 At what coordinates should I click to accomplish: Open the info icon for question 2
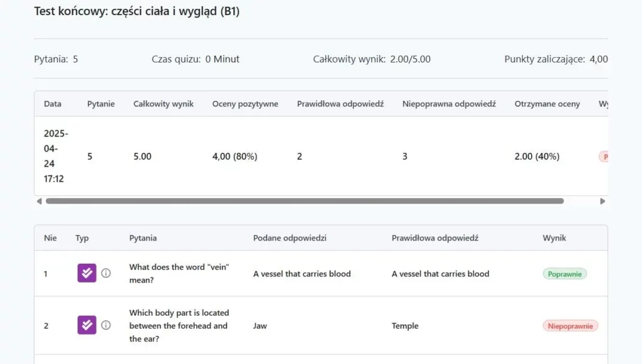[106, 325]
